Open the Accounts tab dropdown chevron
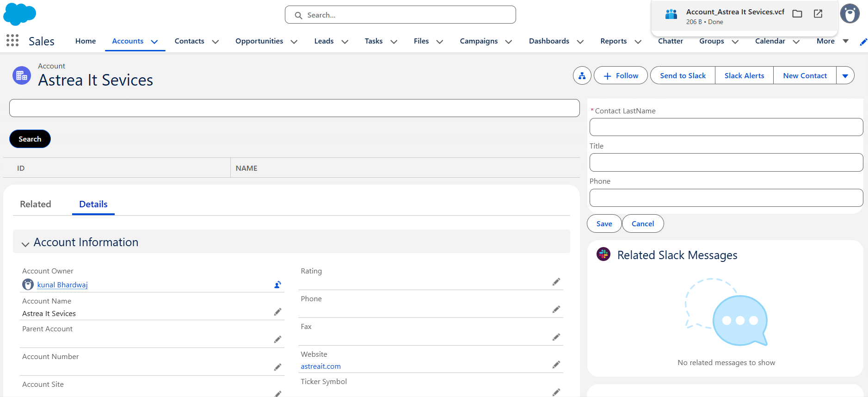The image size is (868, 397). coord(154,42)
